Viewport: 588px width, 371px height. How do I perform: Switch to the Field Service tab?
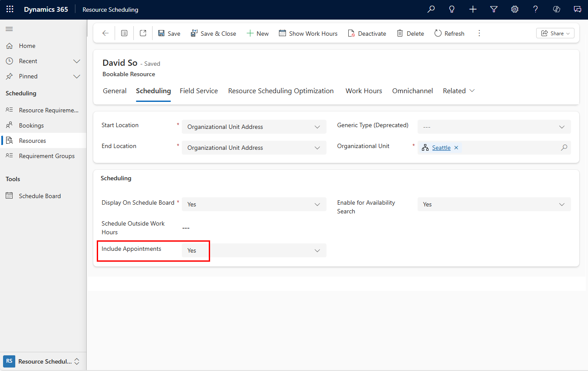[x=199, y=91]
